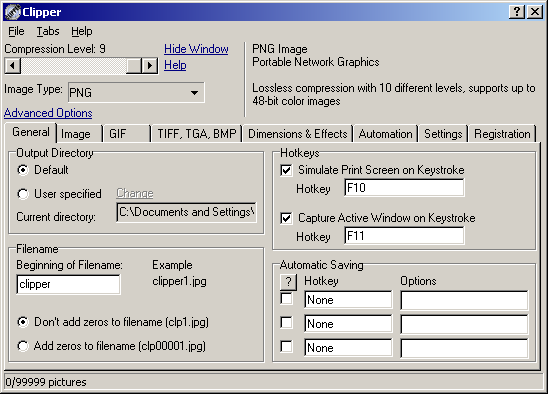
Task: Click the compression slider right arrow
Action: click(x=150, y=65)
